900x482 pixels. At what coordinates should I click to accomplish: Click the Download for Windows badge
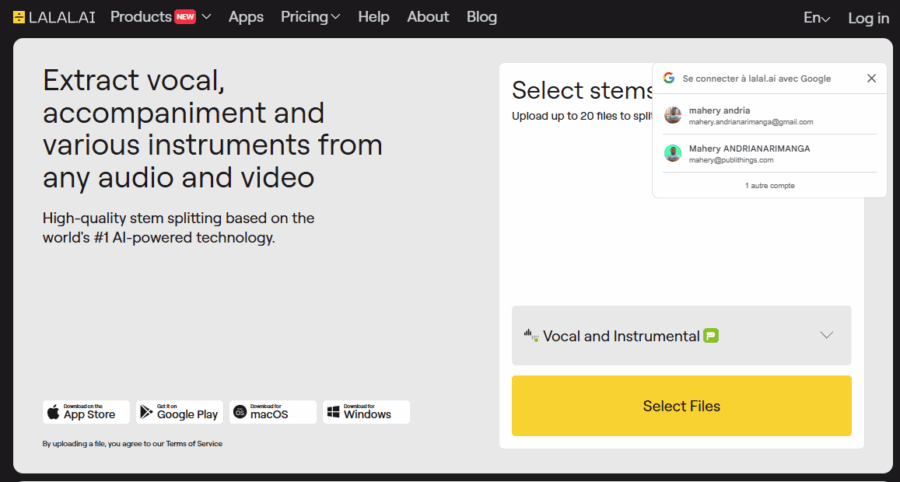[365, 412]
